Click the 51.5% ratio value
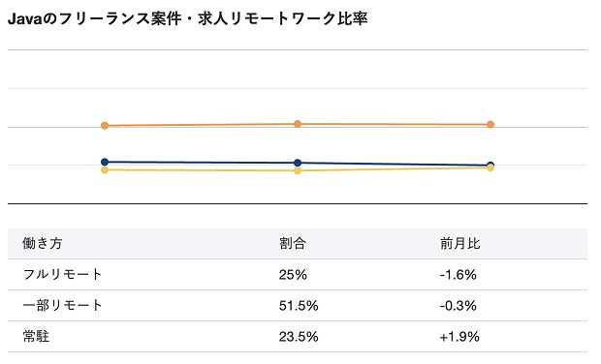The width and height of the screenshot is (601, 364). (x=299, y=306)
